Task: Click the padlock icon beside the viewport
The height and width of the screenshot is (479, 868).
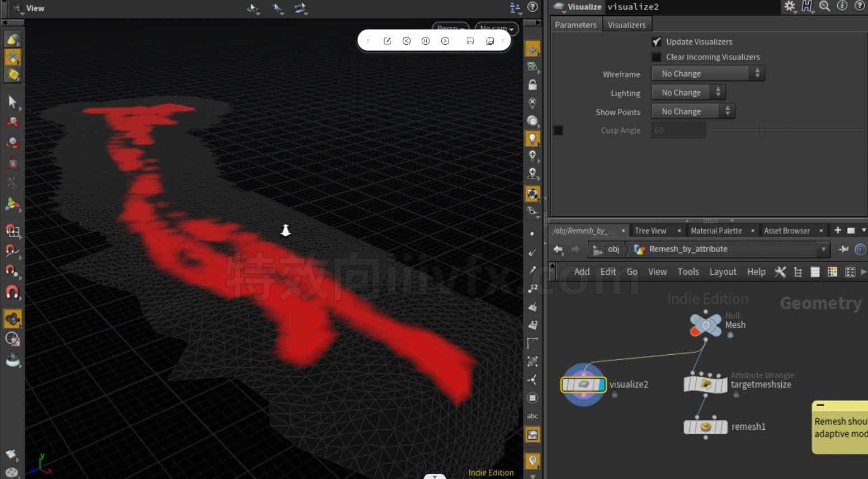Action: point(532,84)
